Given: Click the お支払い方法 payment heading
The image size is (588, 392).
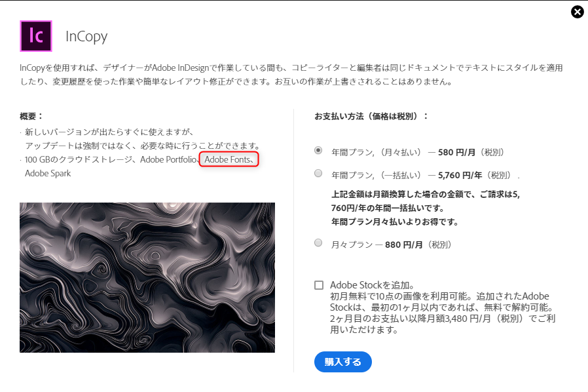Looking at the screenshot, I should coord(371,116).
